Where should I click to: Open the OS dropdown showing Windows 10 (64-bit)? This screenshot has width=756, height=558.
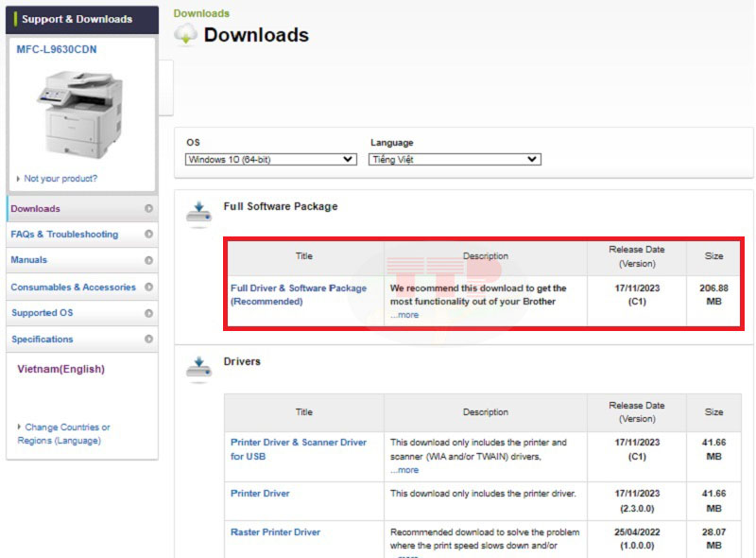(270, 160)
